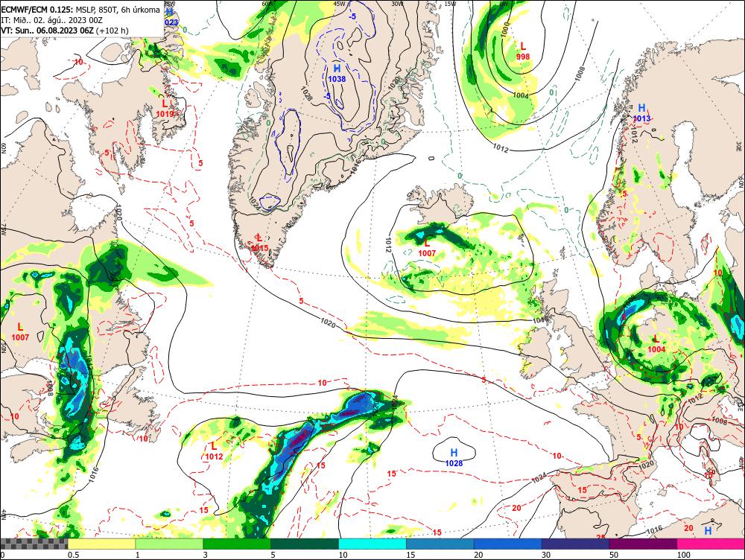Viewport: 745px width, 560px height.
Task: Click the dark green 5–10 mm legend swatch
Action: click(305, 544)
